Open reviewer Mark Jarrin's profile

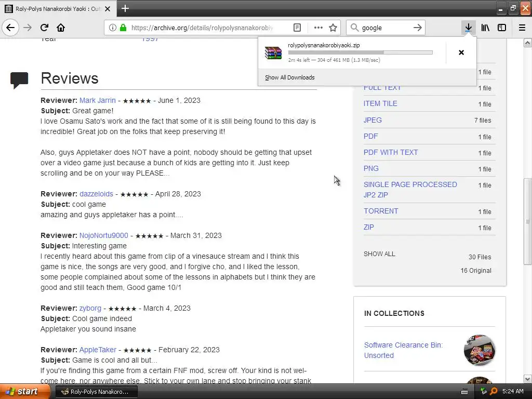pos(97,100)
